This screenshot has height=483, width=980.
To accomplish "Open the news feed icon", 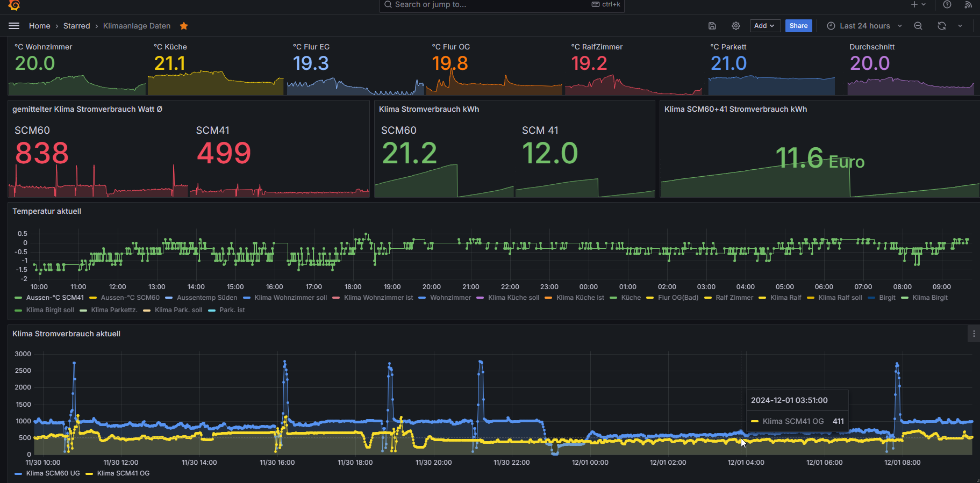I will pyautogui.click(x=968, y=5).
